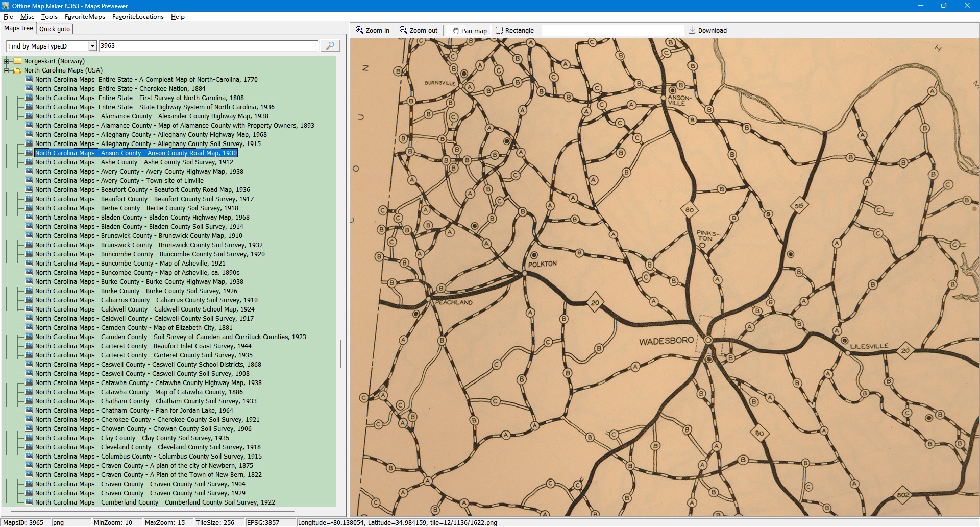This screenshot has width=980, height=527.
Task: Select Bladen County Highway Map, 1968
Action: tap(142, 218)
